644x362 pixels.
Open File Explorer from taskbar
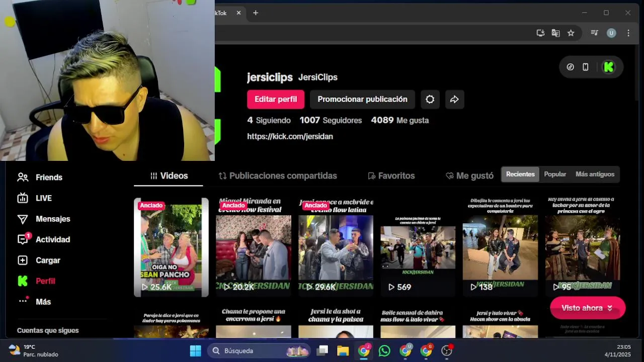343,350
